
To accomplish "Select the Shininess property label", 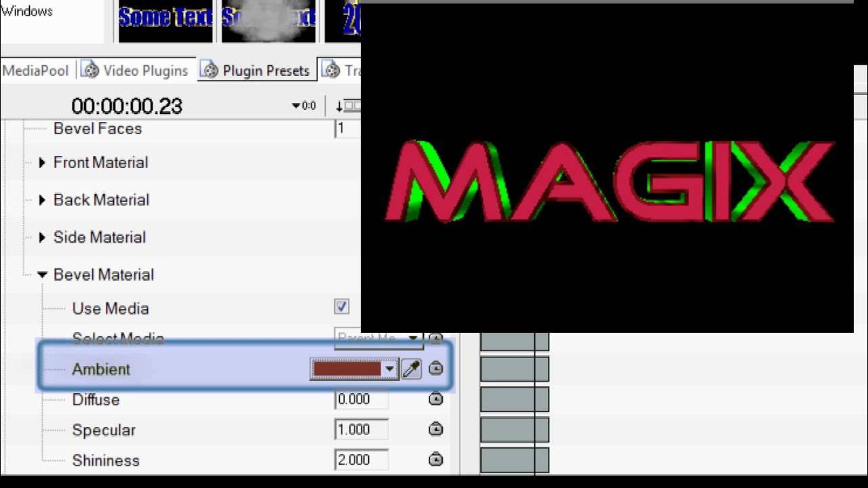I will point(106,461).
